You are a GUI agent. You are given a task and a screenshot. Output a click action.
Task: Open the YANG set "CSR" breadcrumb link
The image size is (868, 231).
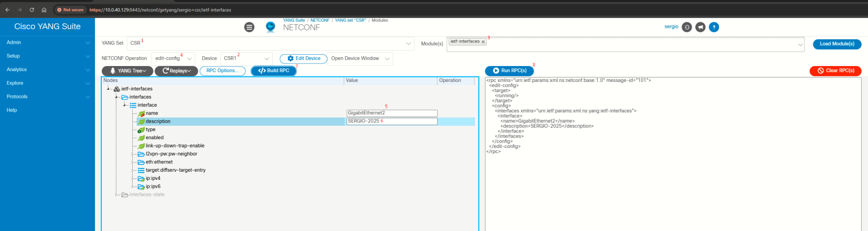tap(350, 20)
